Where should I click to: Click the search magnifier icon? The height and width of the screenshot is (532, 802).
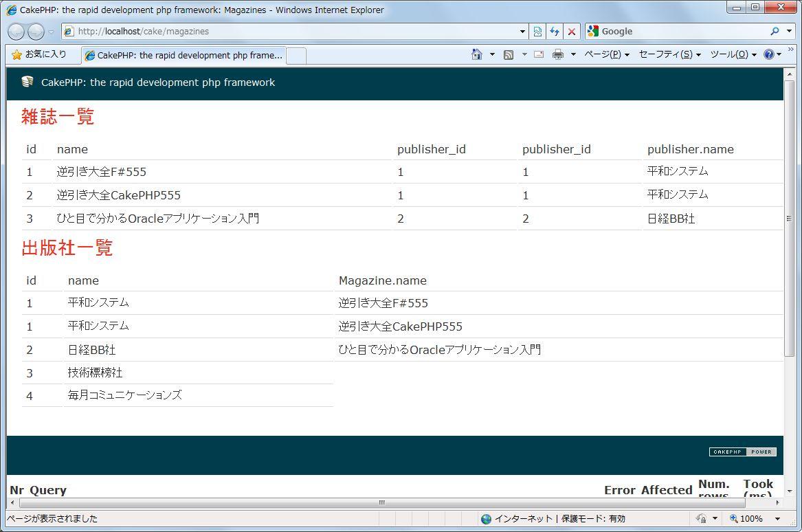pos(775,32)
